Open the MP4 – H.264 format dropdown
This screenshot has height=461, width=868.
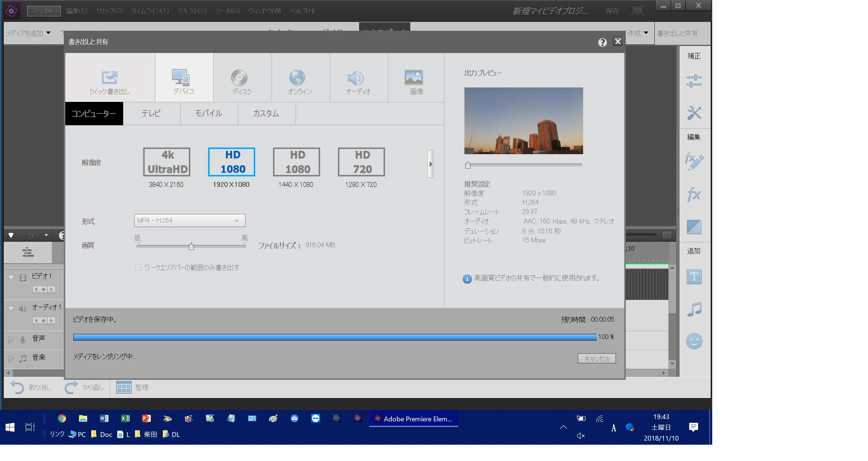tap(190, 220)
